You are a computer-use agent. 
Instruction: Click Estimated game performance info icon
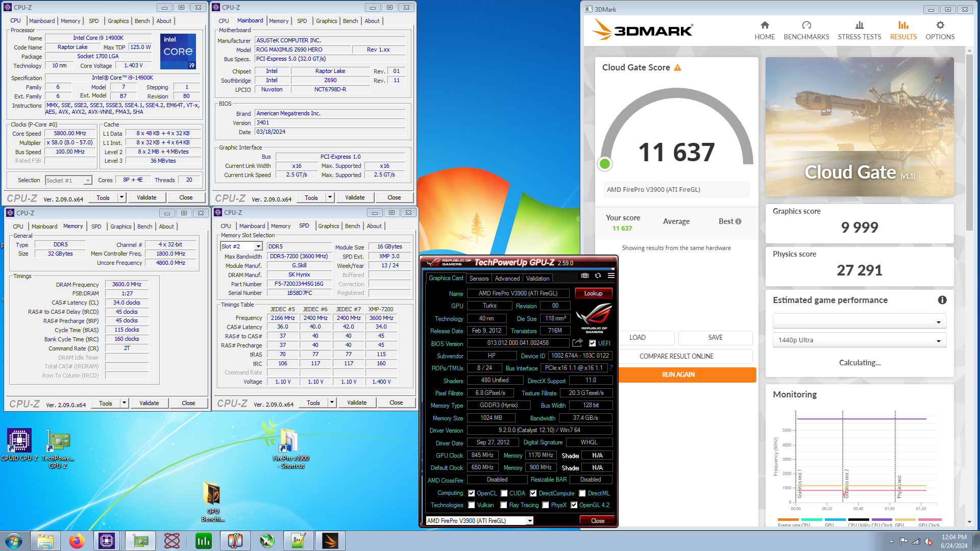[x=942, y=300]
